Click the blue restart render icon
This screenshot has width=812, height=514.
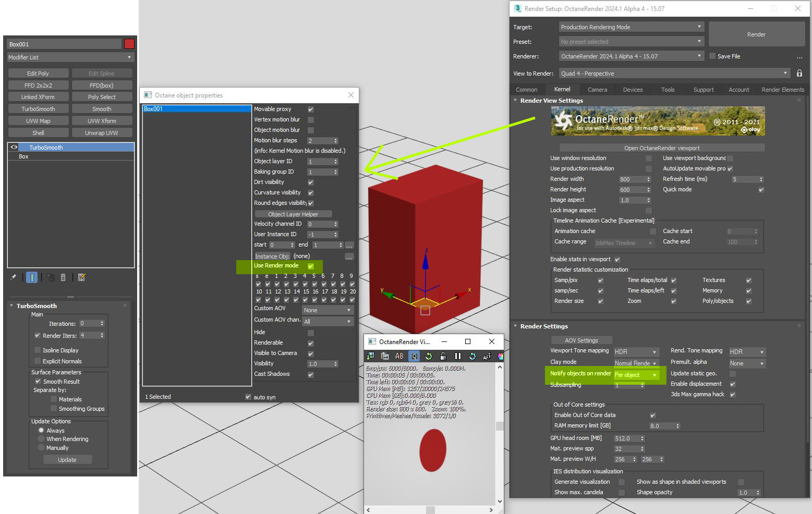pos(472,356)
